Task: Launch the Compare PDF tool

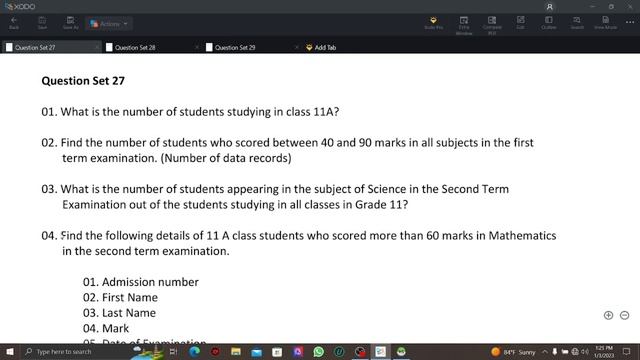Action: 492,25
